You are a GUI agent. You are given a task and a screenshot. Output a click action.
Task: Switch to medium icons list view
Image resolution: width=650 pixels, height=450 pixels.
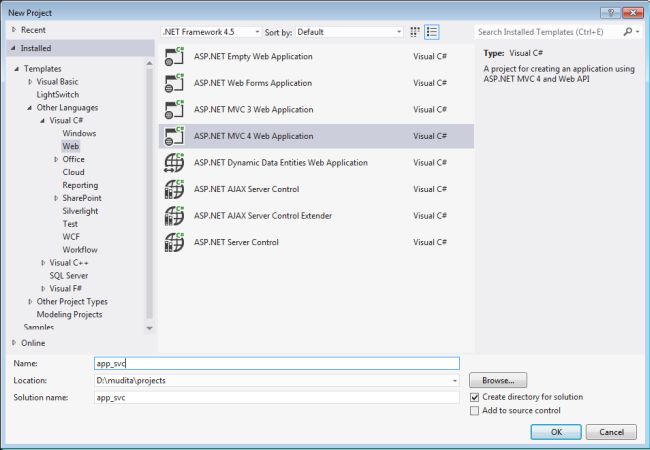pyautogui.click(x=432, y=32)
